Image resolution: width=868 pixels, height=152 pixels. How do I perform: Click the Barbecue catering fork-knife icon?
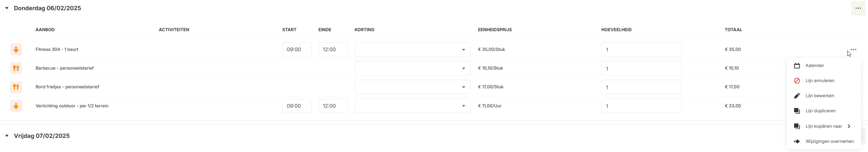[x=16, y=68]
